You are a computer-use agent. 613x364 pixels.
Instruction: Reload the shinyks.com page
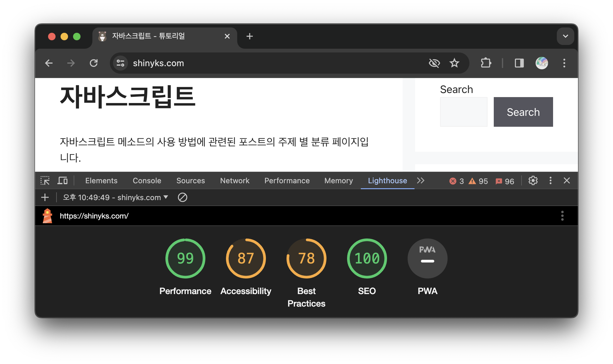[94, 63]
